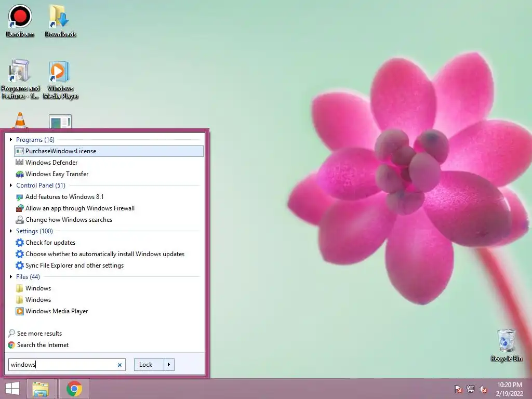Screen dimensions: 532x399
Task: Click gear icon beside Sync File Explorer
Action: pyautogui.click(x=20, y=265)
